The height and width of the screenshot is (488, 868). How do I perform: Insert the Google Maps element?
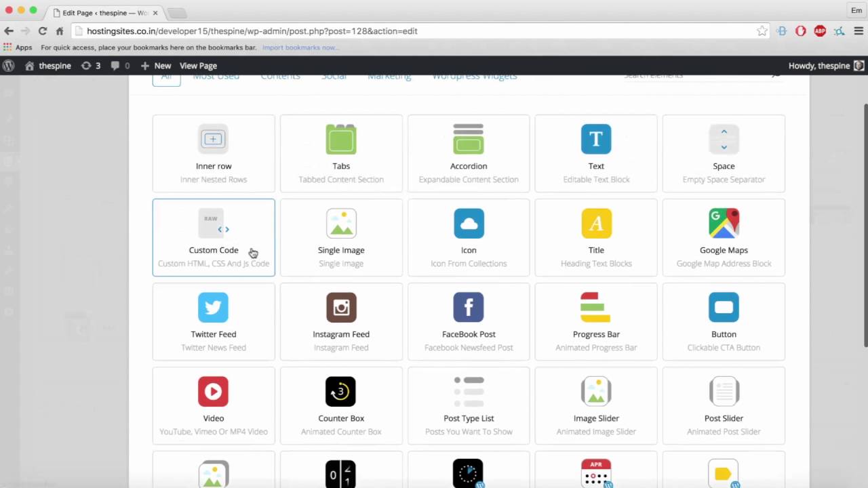(x=724, y=237)
